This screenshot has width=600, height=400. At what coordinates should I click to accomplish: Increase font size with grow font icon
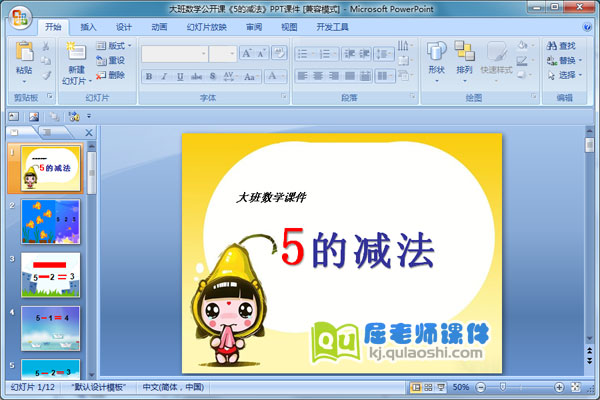[x=247, y=53]
